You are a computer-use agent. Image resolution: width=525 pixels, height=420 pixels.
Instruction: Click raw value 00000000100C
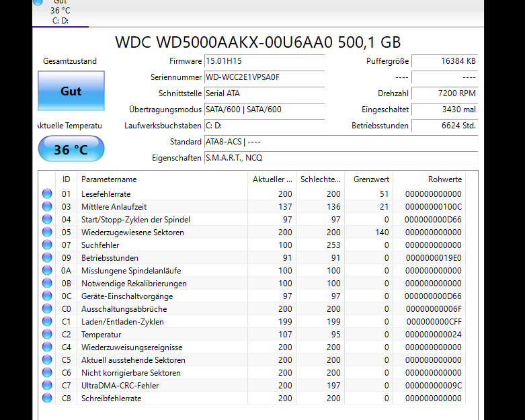[x=434, y=207]
